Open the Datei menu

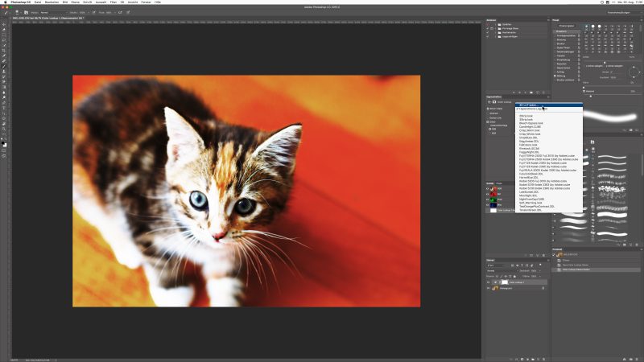(x=37, y=2)
